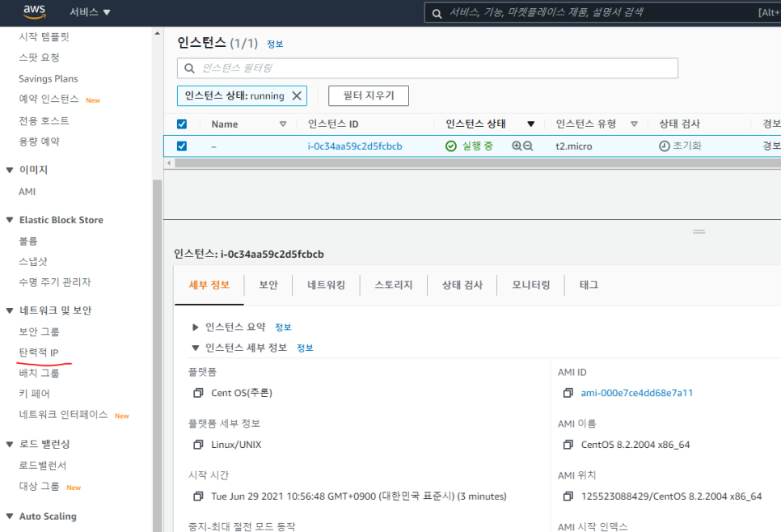Open 키 페어 in the sidebar
781x532 pixels.
[x=35, y=394]
